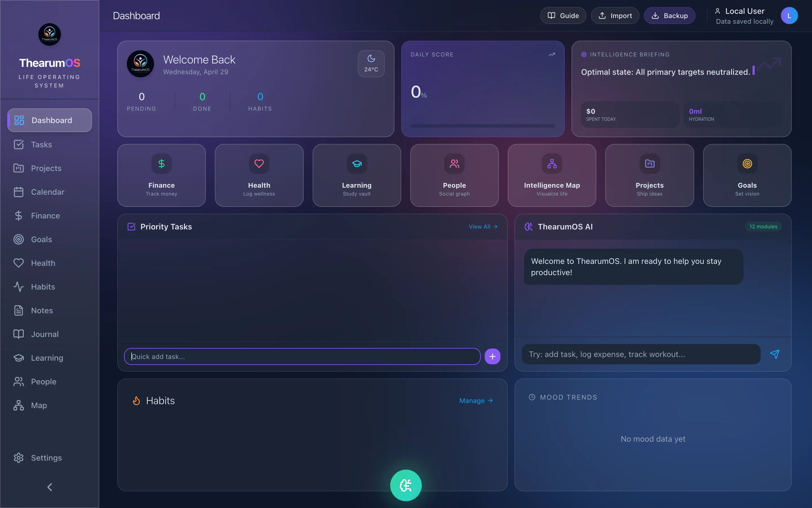Click the Backup button
The height and width of the screenshot is (508, 812).
coord(669,16)
